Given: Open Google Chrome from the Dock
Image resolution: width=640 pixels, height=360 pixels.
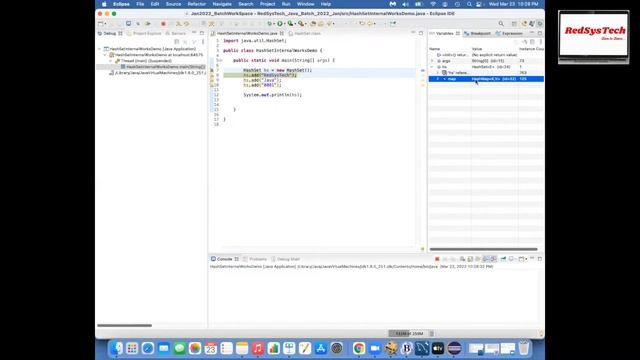Looking at the screenshot, I should pos(359,348).
